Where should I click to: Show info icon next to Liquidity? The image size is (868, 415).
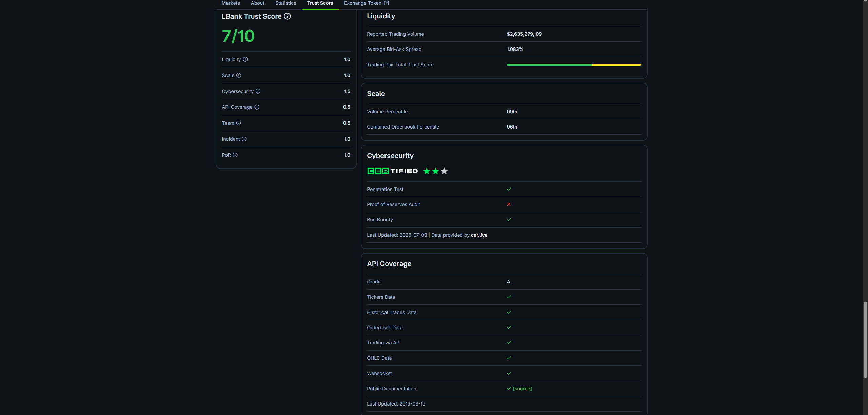click(x=245, y=59)
